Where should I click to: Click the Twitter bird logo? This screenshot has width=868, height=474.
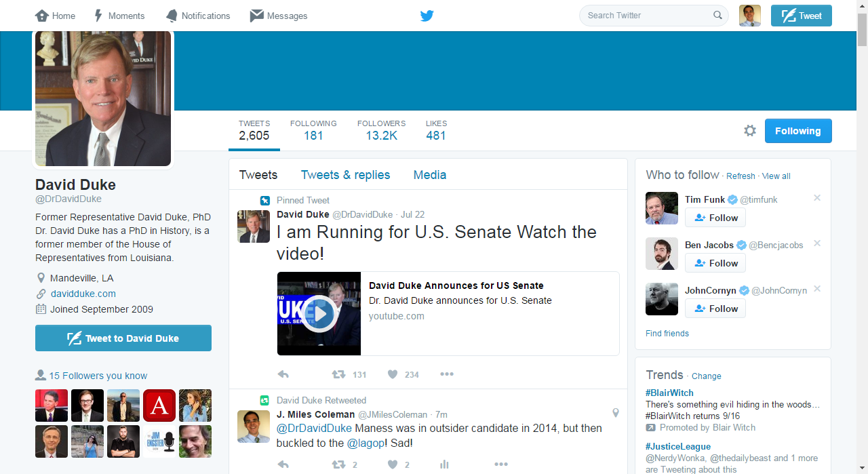(427, 16)
